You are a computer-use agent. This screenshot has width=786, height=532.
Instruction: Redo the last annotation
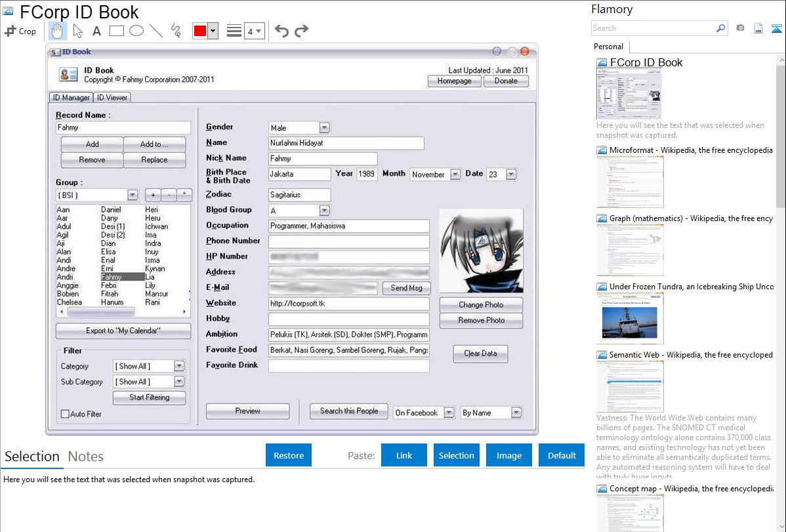pyautogui.click(x=301, y=31)
